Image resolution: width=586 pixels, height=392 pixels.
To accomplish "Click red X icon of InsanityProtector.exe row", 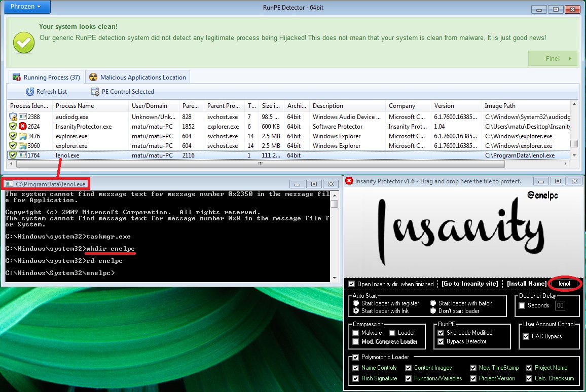I will [x=23, y=126].
